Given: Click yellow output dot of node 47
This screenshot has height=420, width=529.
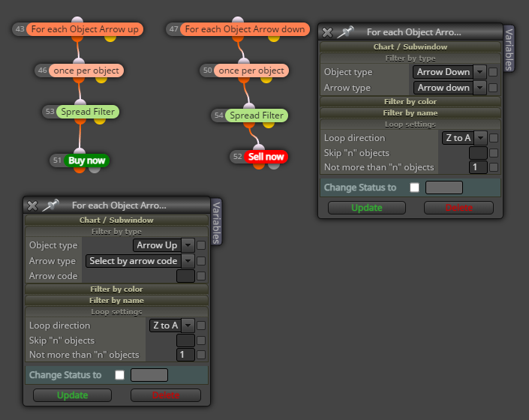Looking at the screenshot, I should click(x=274, y=37).
